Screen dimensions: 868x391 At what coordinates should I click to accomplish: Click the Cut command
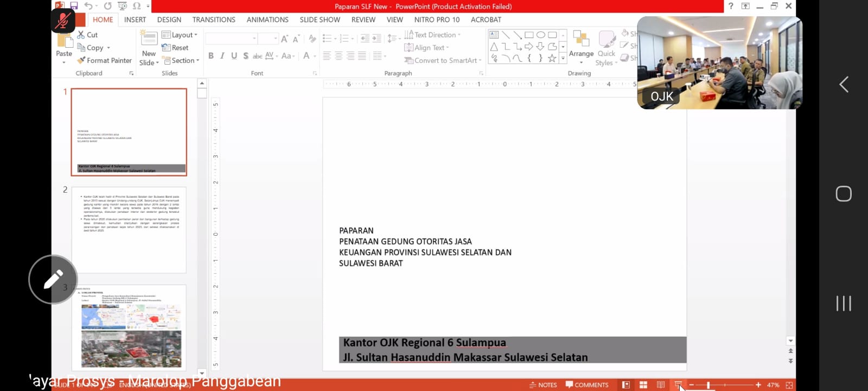(87, 35)
